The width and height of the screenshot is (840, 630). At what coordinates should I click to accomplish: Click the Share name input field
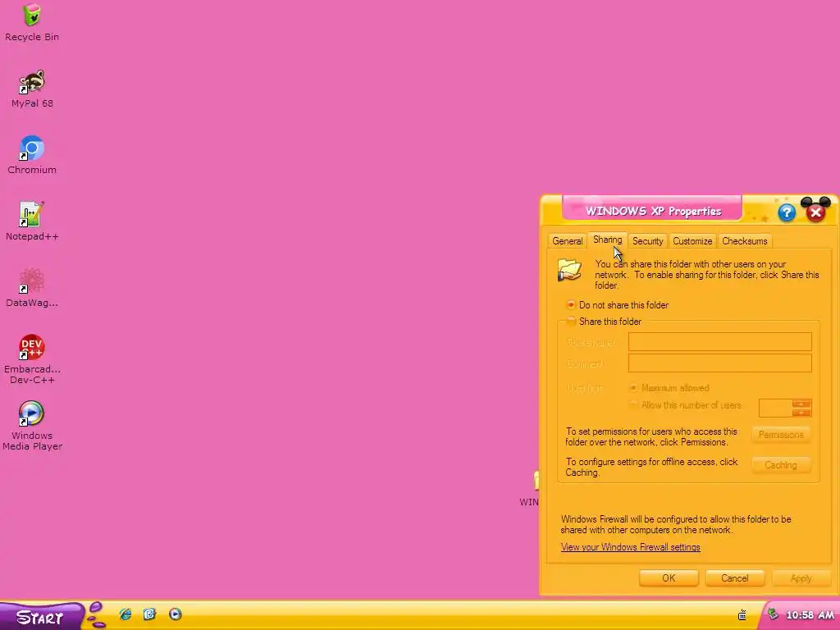click(720, 342)
